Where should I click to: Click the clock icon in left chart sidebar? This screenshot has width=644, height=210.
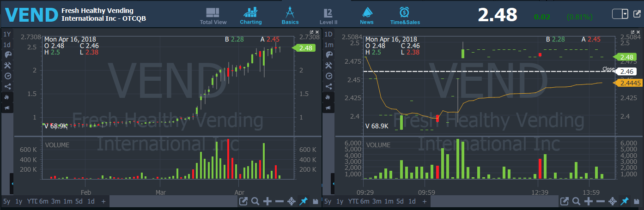coord(7,76)
